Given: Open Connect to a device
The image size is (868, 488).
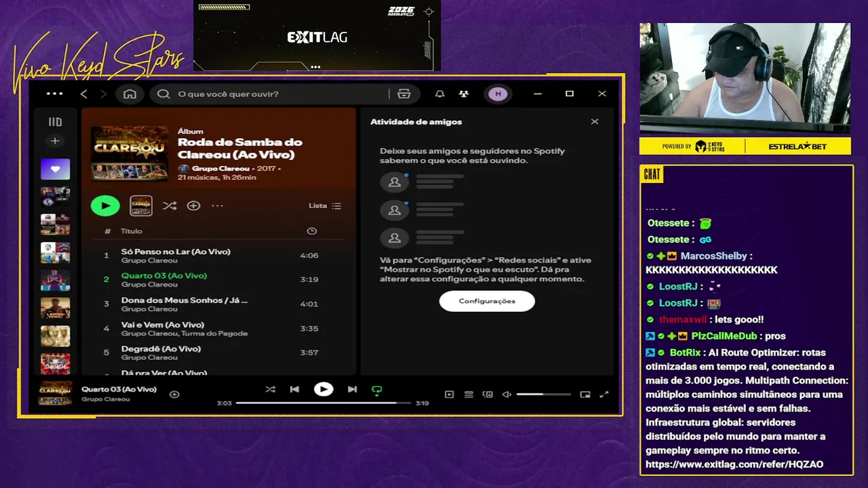Looking at the screenshot, I should [488, 394].
